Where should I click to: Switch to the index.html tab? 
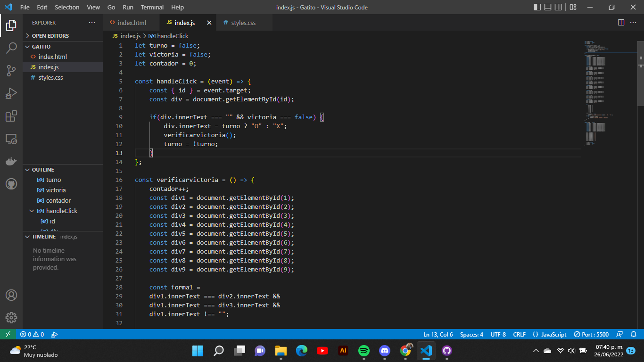click(132, 23)
